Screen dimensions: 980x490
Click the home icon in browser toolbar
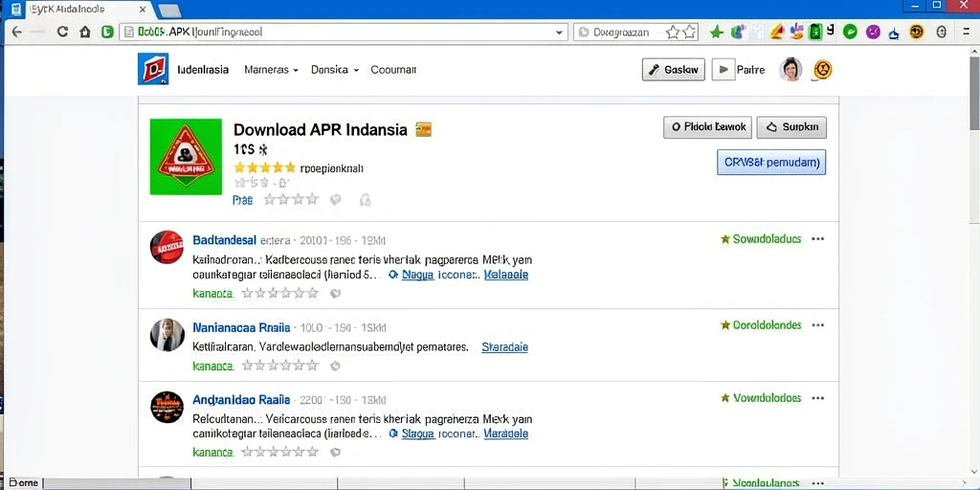[x=85, y=32]
